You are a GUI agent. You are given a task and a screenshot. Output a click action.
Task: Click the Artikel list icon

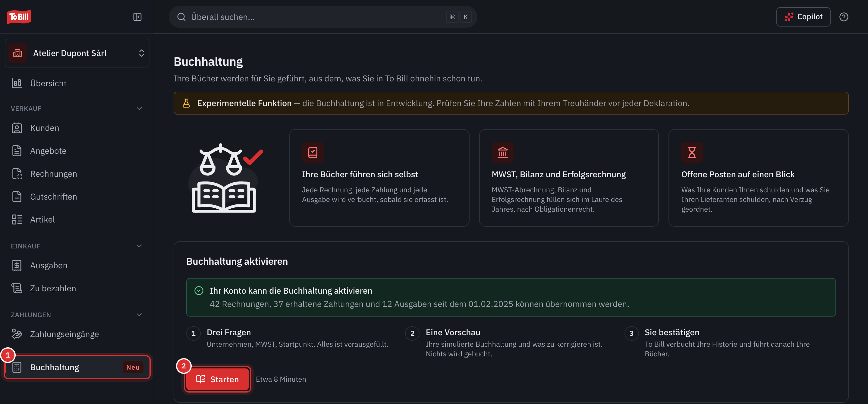point(17,220)
